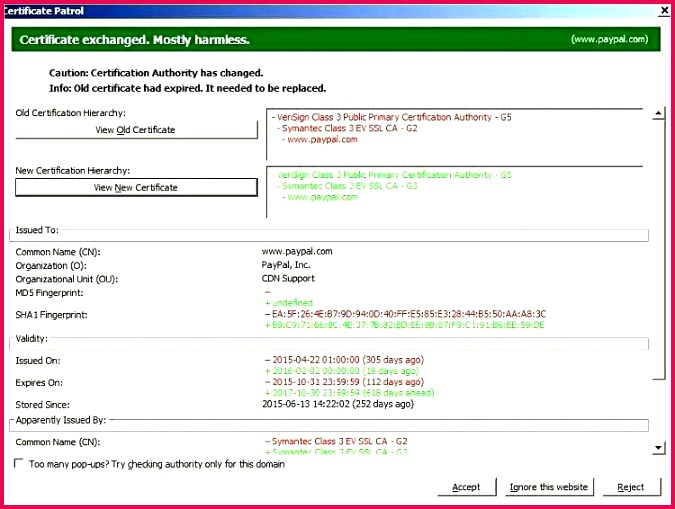The width and height of the screenshot is (675, 509).
Task: Click 'Apparently Issued By:' group heading
Action: pyautogui.click(x=61, y=420)
